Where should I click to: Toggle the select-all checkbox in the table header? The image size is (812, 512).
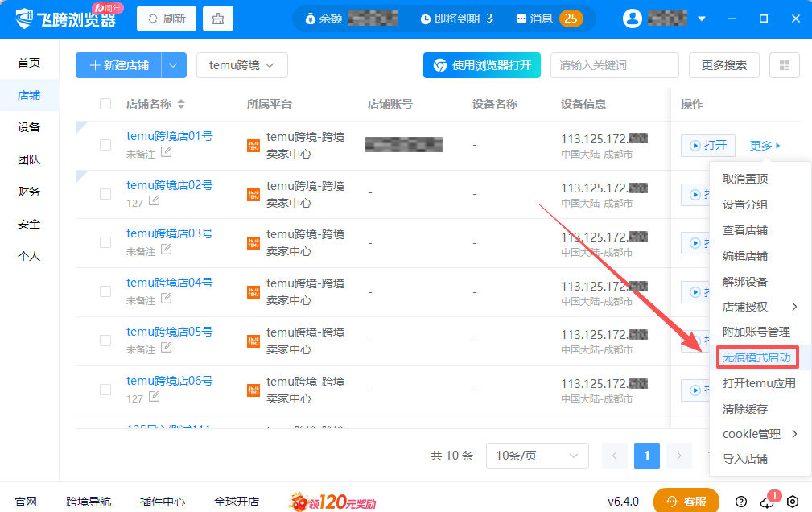(105, 104)
